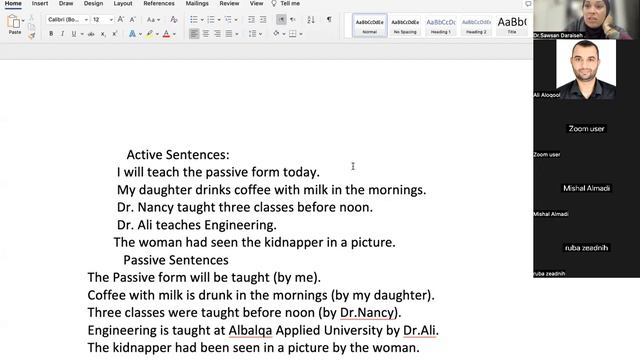Expand the underline style arrow
Screen dimensions: 640x360
[x=82, y=34]
